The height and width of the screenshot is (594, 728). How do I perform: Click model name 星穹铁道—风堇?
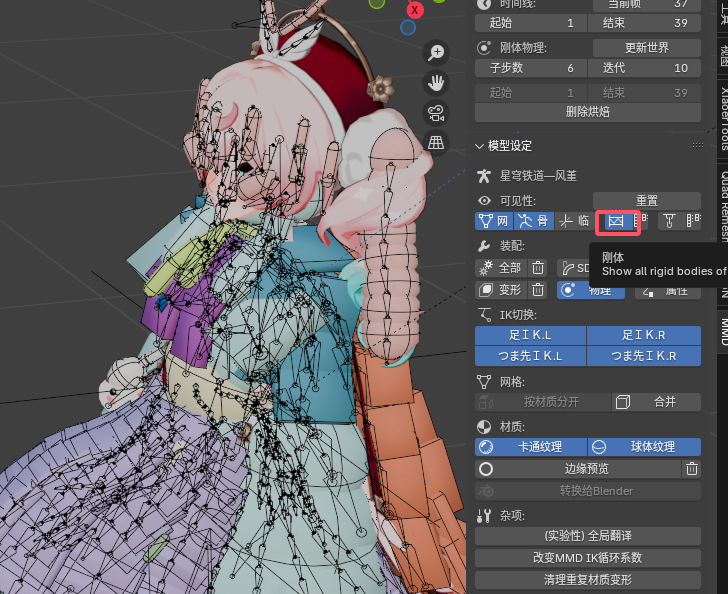538,176
